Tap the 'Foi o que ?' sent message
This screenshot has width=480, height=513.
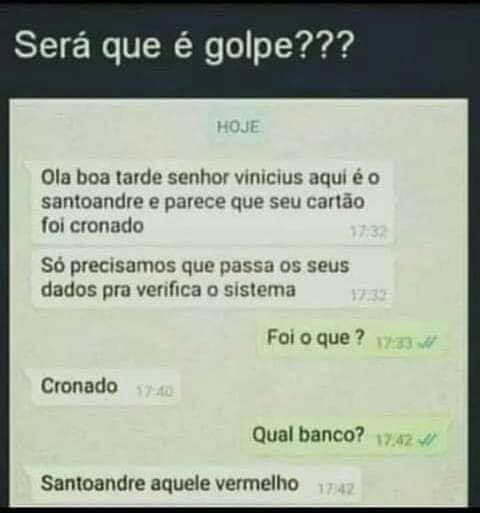point(352,339)
